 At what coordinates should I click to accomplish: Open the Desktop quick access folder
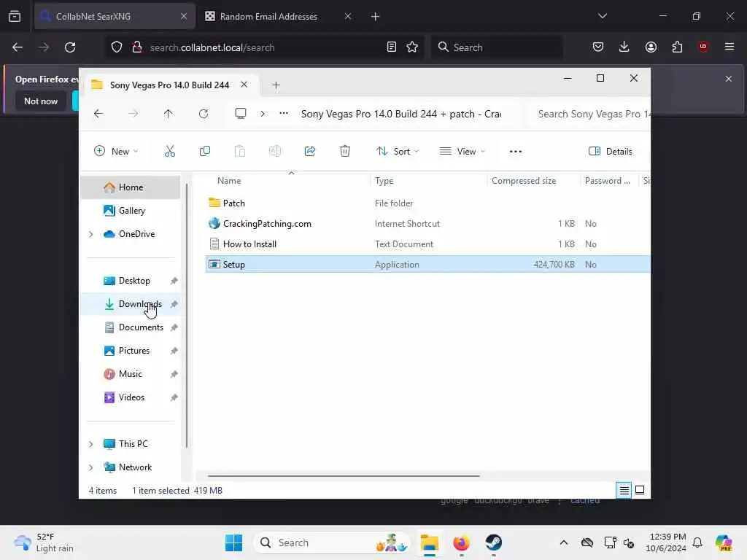pos(134,281)
